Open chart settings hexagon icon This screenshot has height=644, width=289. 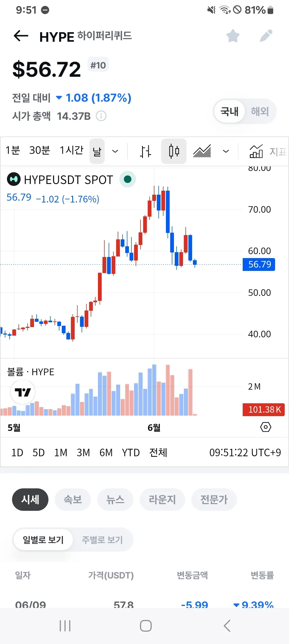[x=266, y=427]
